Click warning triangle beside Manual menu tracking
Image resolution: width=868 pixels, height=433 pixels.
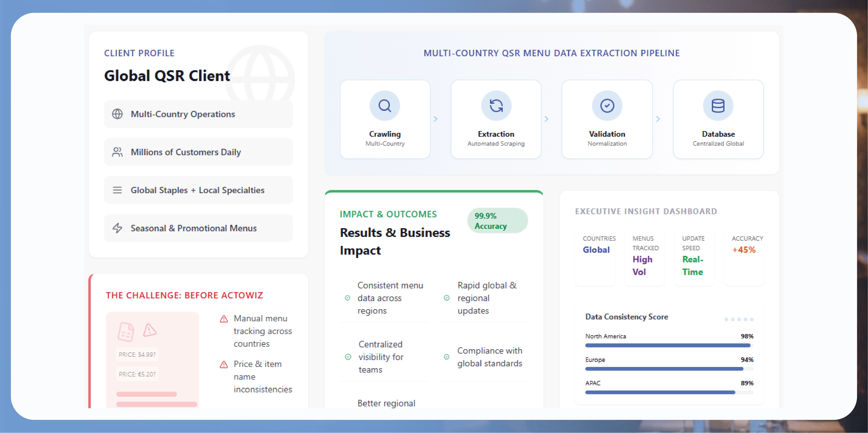[x=224, y=319]
